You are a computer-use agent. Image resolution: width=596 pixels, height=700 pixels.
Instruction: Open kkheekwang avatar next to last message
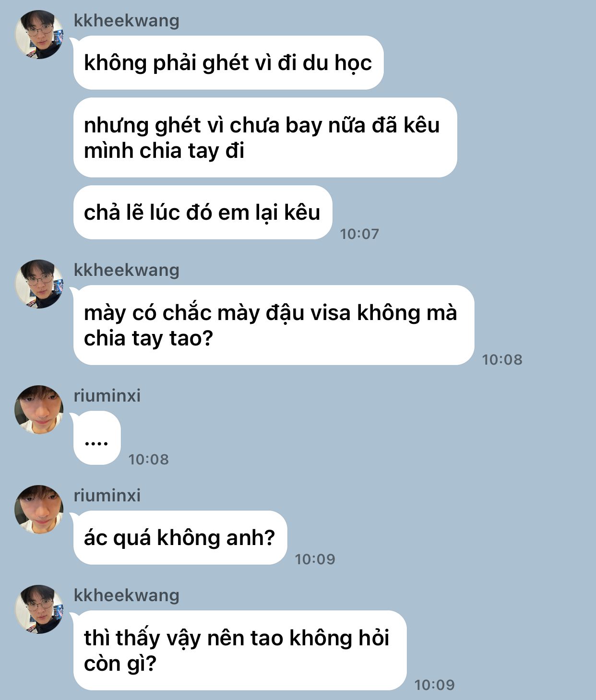(x=39, y=609)
